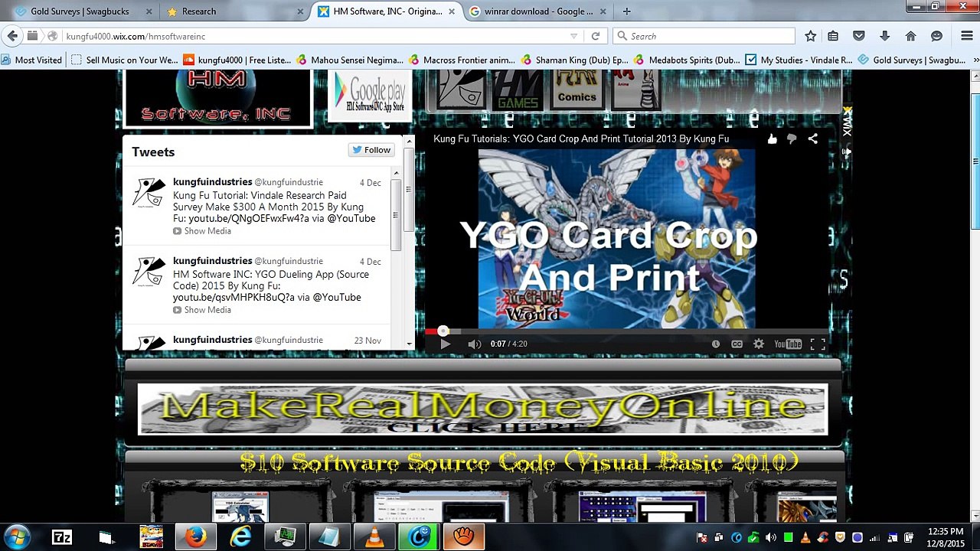The height and width of the screenshot is (551, 980).
Task: Open the video settings gear
Action: coord(759,344)
